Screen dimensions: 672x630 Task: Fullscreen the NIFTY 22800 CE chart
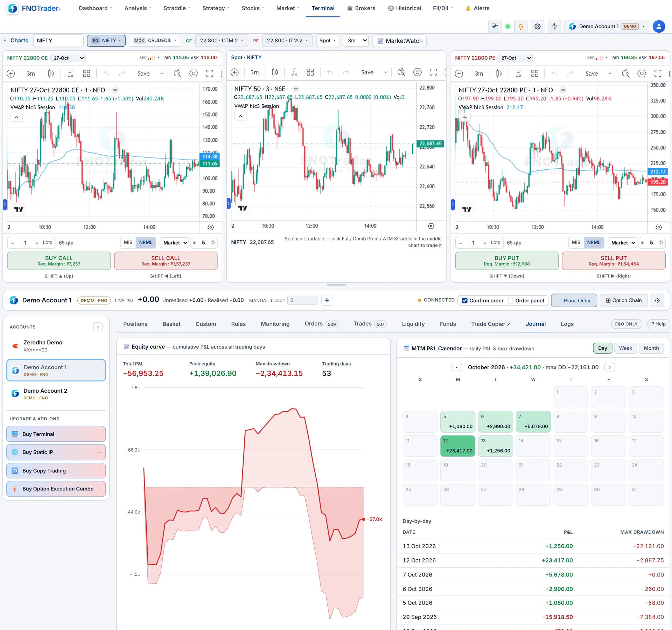pyautogui.click(x=209, y=73)
